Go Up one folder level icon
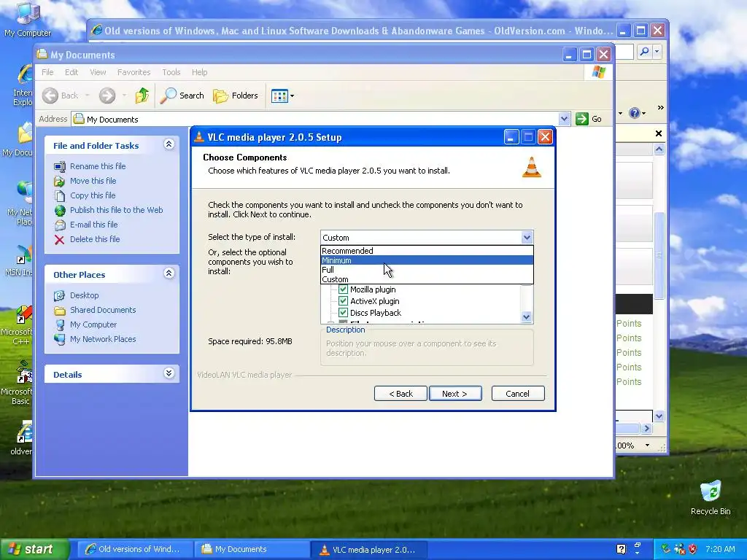Screen dimensions: 747x560 pos(142,96)
